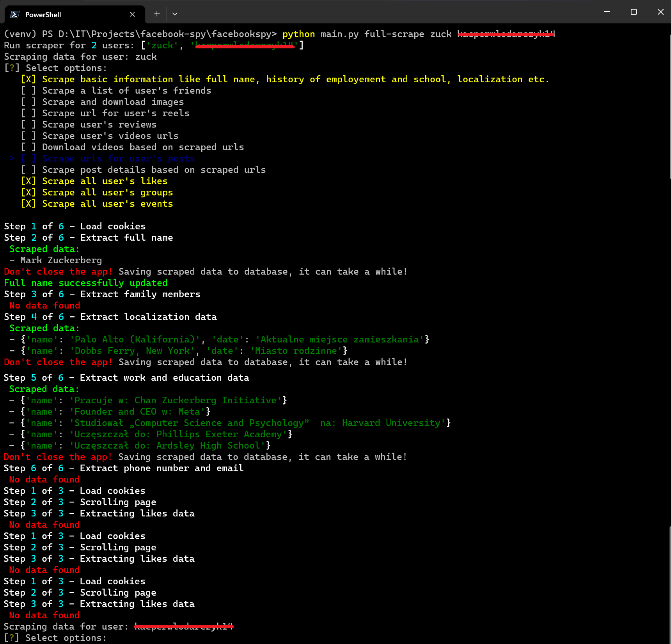Image resolution: width=671 pixels, height=644 pixels.
Task: Toggle 'Scrape and download images' option
Action: [102, 102]
